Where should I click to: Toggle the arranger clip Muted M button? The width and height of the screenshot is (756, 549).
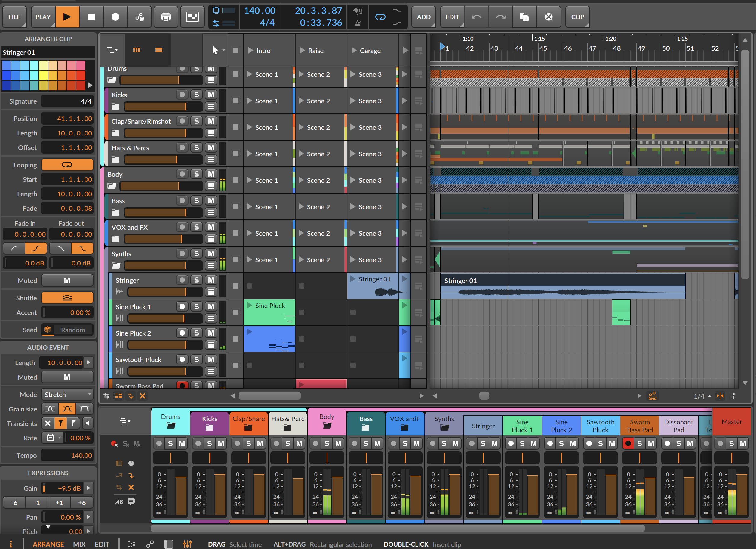(x=67, y=281)
